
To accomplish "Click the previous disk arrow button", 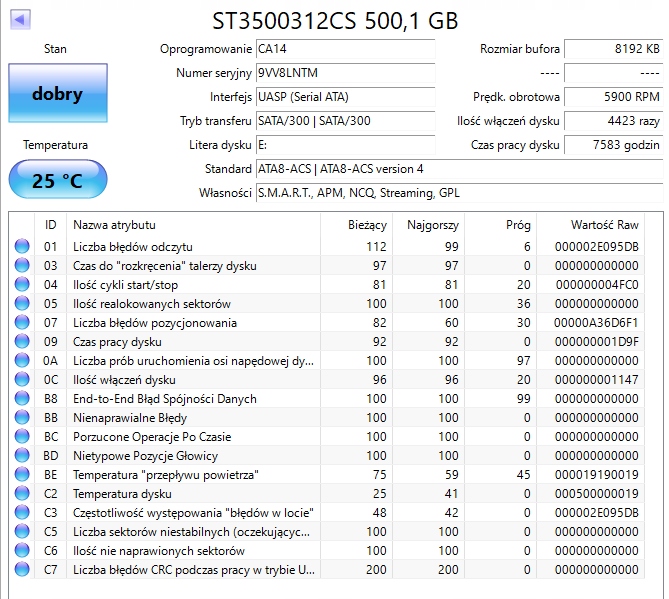I will (x=19, y=19).
